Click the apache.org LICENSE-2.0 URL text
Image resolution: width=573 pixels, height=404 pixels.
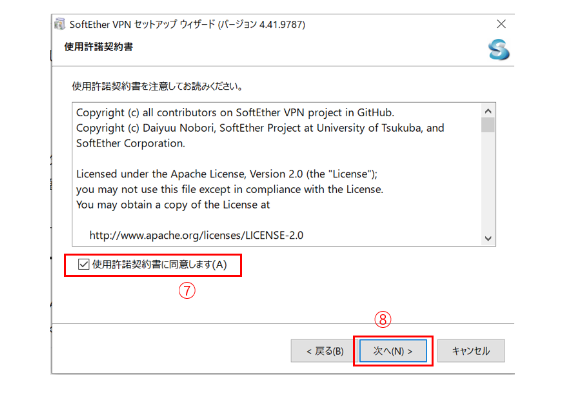(196, 235)
